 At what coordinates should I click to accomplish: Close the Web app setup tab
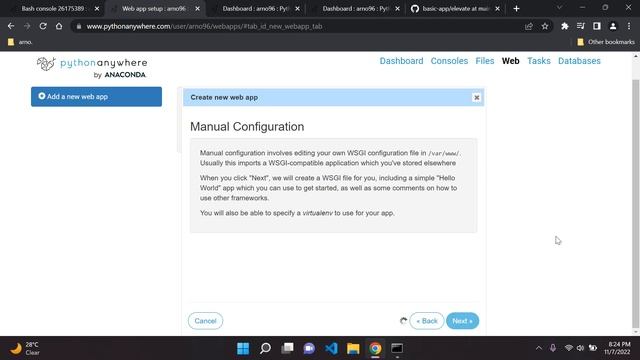[198, 9]
